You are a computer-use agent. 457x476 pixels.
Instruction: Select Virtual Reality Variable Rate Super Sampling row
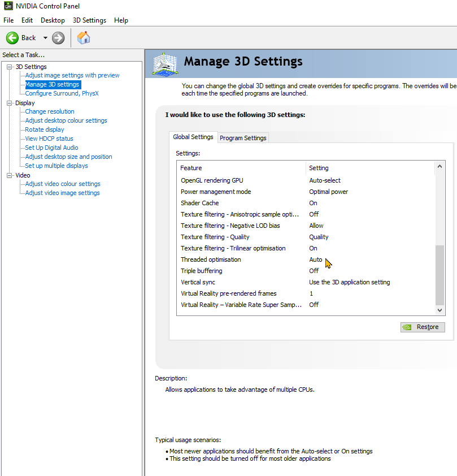click(x=306, y=305)
